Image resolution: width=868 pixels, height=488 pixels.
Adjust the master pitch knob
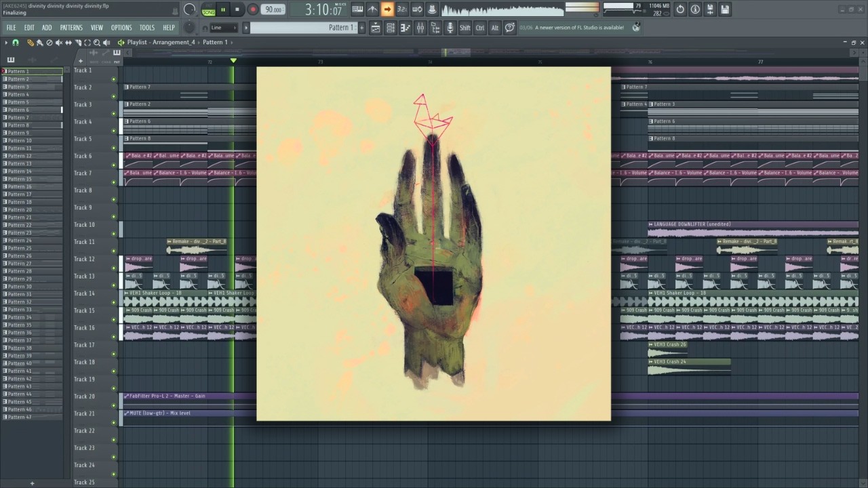pyautogui.click(x=190, y=28)
